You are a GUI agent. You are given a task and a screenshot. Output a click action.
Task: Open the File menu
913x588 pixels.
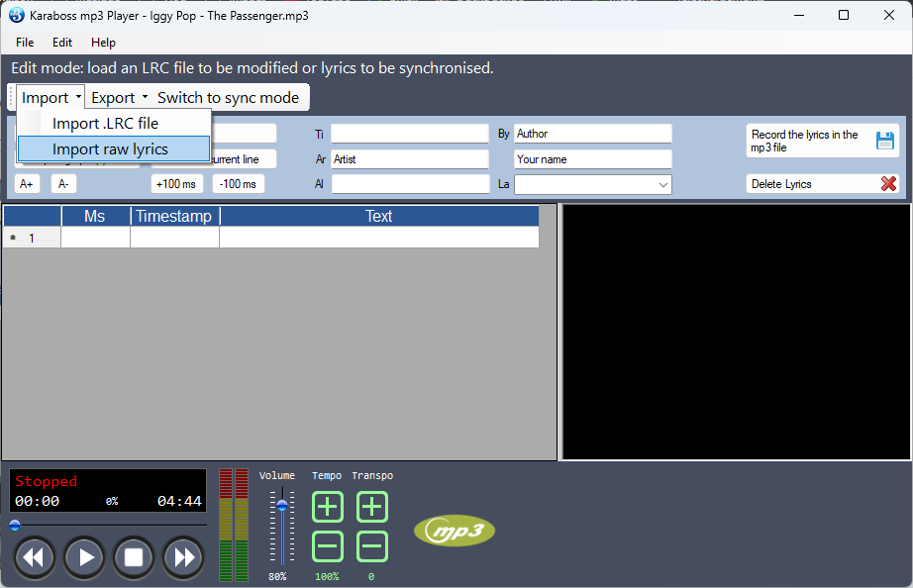(25, 43)
